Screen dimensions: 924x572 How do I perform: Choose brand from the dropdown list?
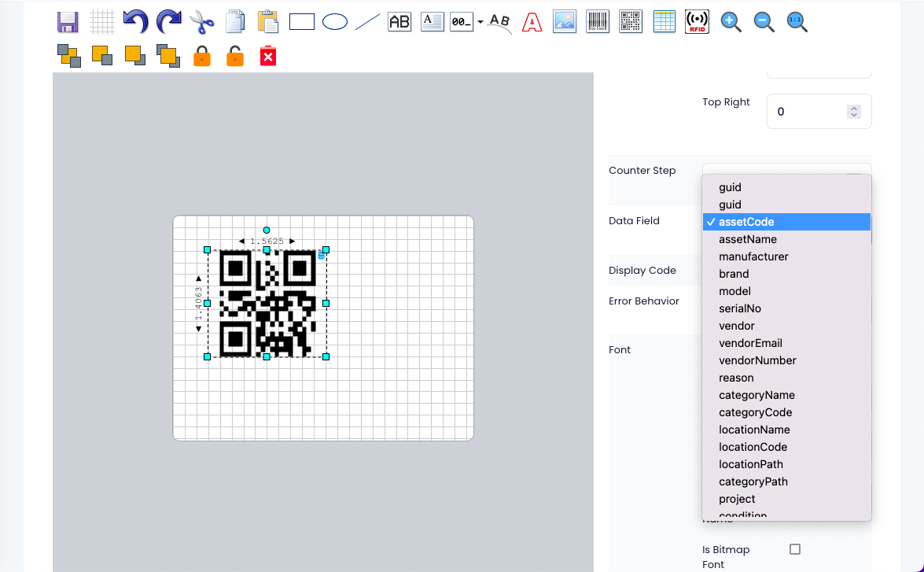click(786, 274)
